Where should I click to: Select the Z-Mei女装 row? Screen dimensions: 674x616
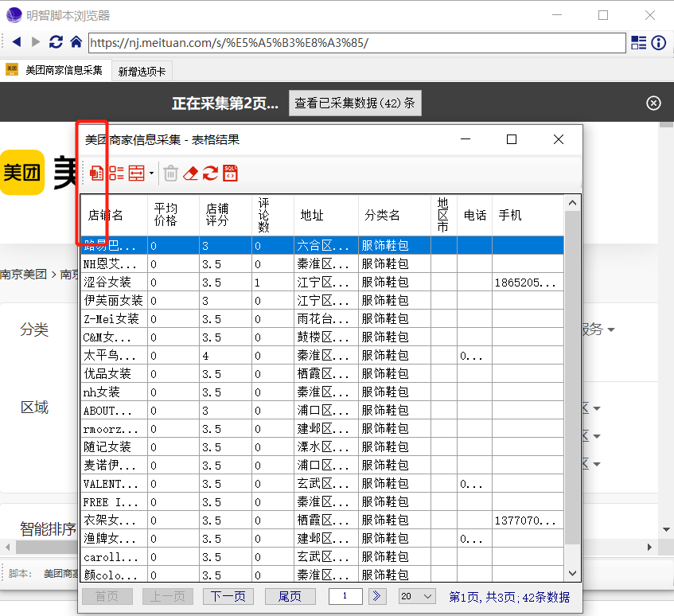click(322, 319)
